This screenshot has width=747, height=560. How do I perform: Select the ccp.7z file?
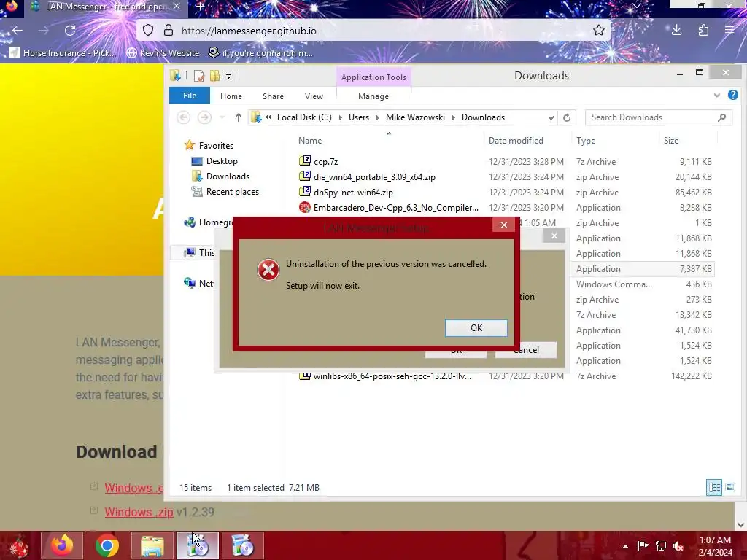pyautogui.click(x=326, y=162)
